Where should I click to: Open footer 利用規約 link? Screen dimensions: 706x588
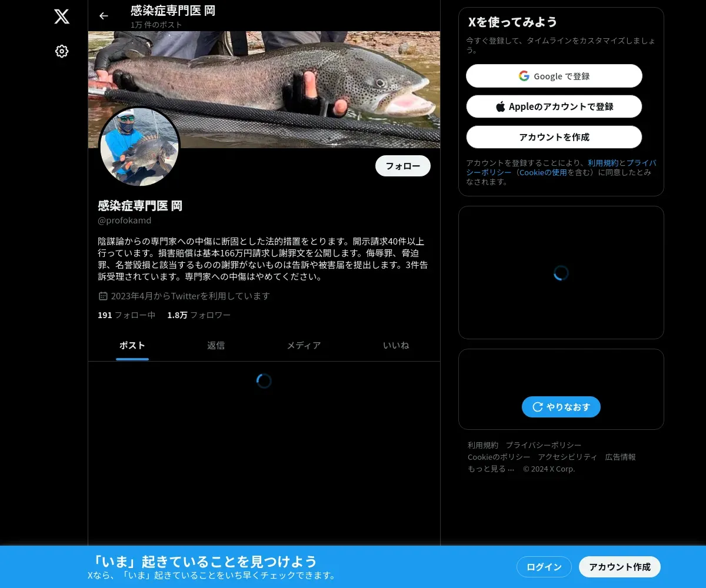[483, 445]
